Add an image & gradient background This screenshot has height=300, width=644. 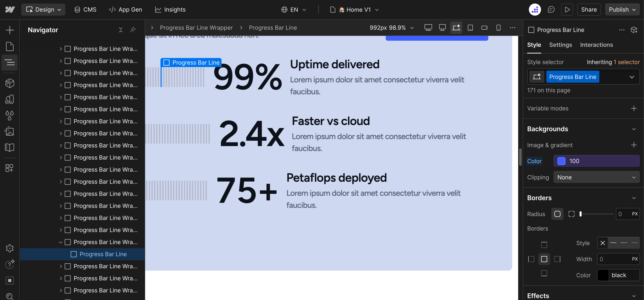634,145
